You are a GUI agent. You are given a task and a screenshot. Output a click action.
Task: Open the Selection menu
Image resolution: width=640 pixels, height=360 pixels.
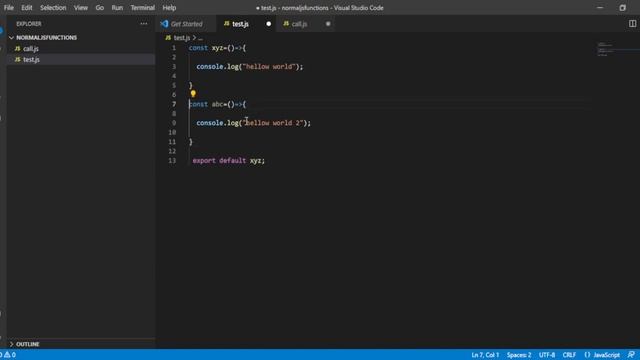click(x=53, y=8)
